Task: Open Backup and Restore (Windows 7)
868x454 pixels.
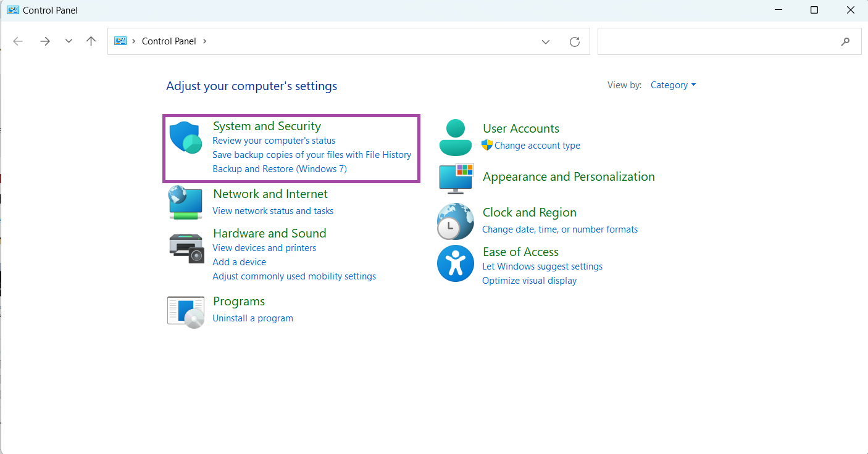Action: point(280,169)
